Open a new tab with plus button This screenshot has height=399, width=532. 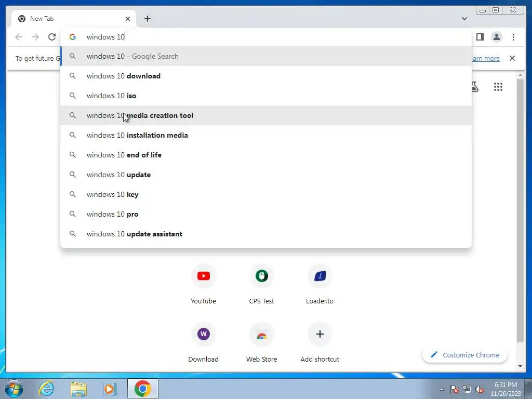[x=147, y=19]
